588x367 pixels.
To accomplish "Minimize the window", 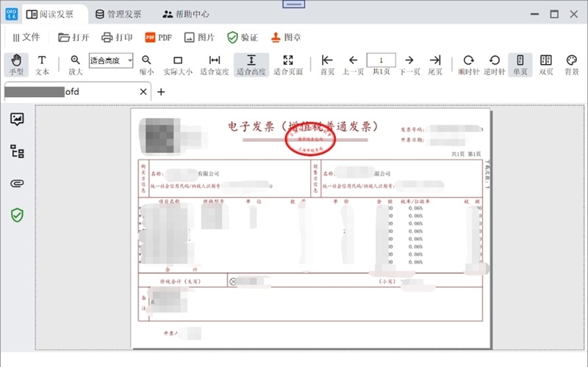I will pos(535,14).
